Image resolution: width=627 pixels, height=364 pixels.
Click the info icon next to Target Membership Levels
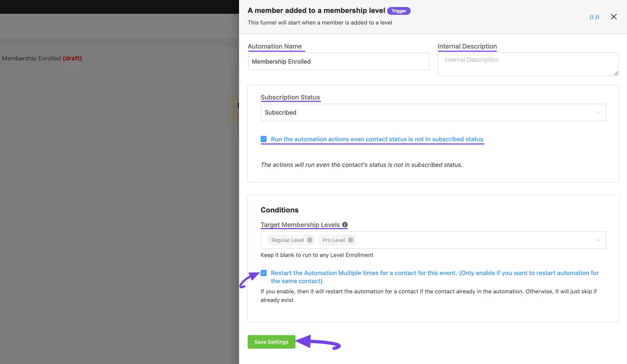[x=345, y=224]
